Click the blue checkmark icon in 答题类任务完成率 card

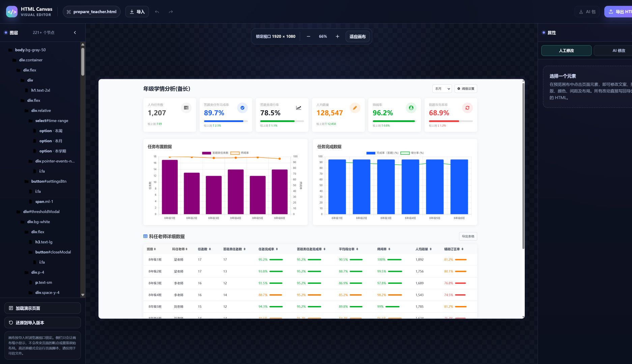242,108
